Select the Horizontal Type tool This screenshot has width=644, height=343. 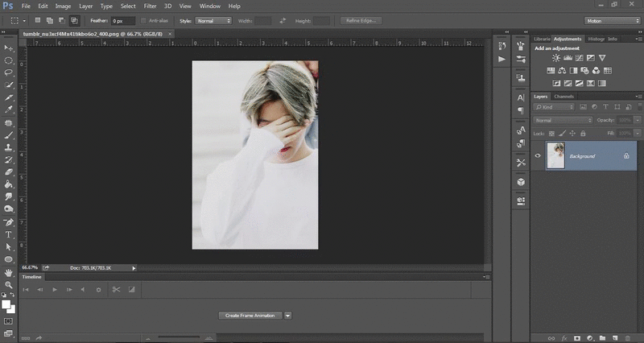click(9, 234)
